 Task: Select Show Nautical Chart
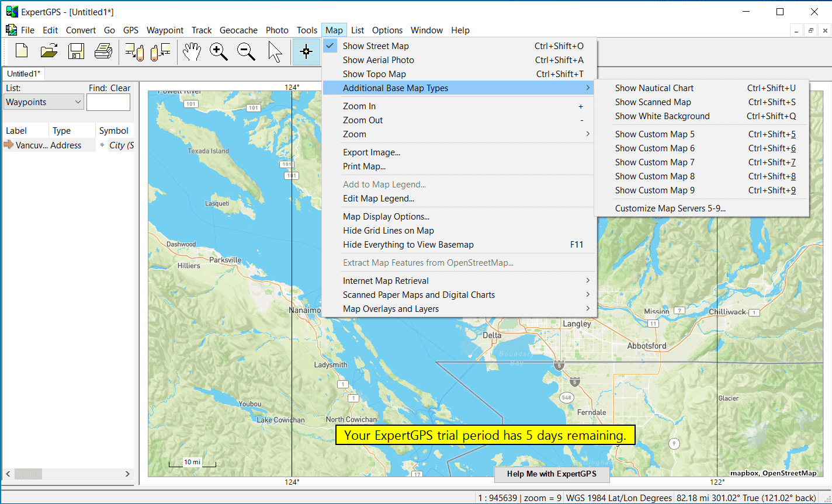point(654,88)
